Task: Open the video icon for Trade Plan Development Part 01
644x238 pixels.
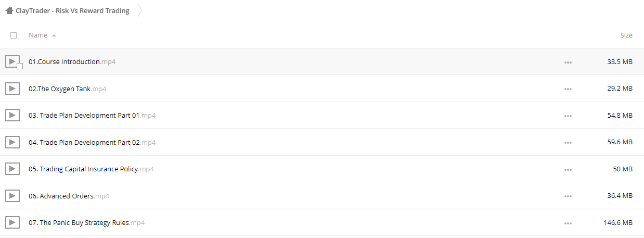Action: 12,115
